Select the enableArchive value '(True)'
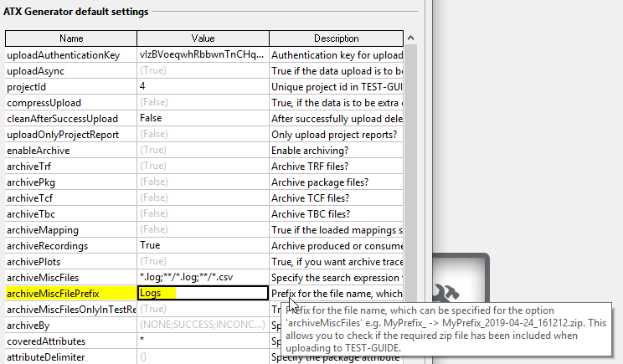The height and width of the screenshot is (364, 623). click(203, 150)
